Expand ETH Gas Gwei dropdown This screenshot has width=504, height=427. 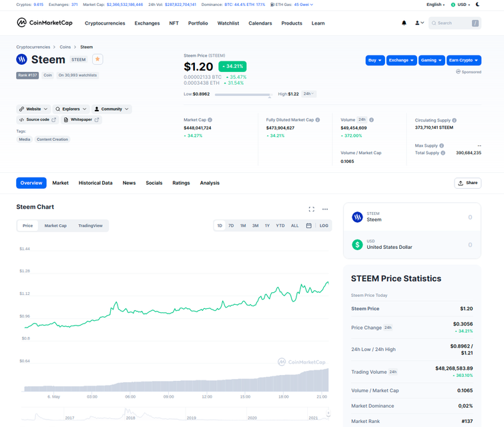point(304,5)
